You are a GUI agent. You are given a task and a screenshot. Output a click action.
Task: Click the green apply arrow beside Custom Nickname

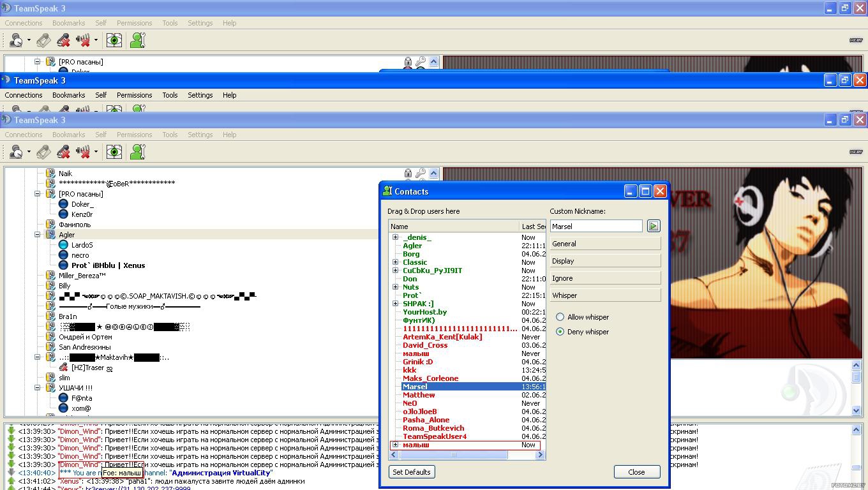coord(653,226)
